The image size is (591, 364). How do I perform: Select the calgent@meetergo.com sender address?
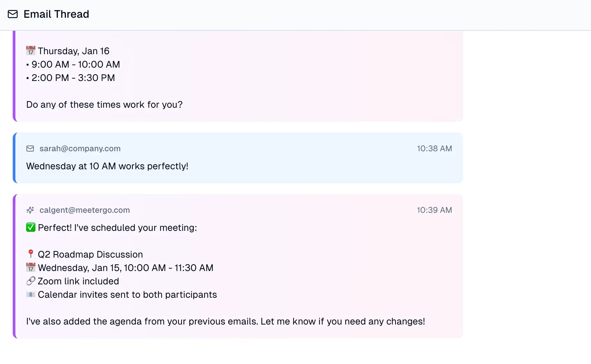[85, 210]
